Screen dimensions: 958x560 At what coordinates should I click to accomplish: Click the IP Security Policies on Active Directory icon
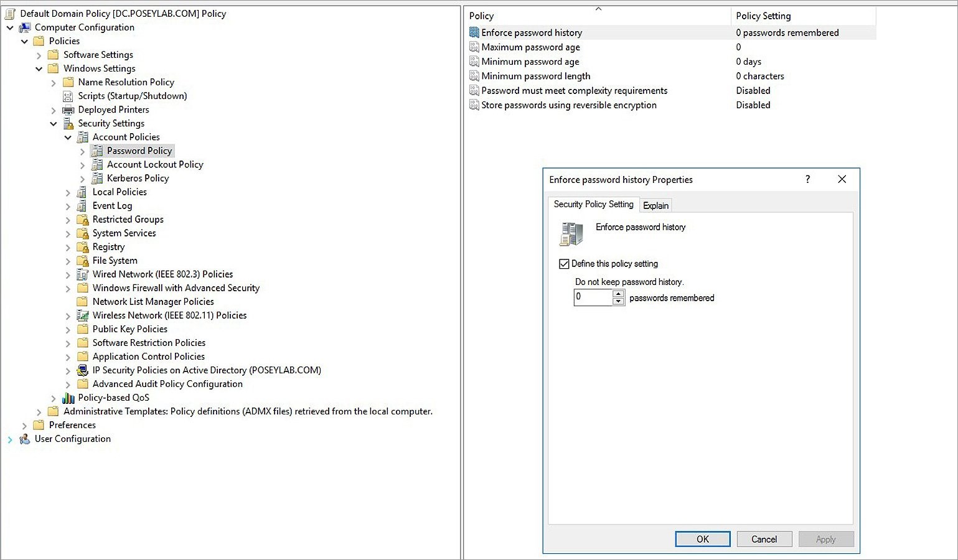[x=83, y=370]
